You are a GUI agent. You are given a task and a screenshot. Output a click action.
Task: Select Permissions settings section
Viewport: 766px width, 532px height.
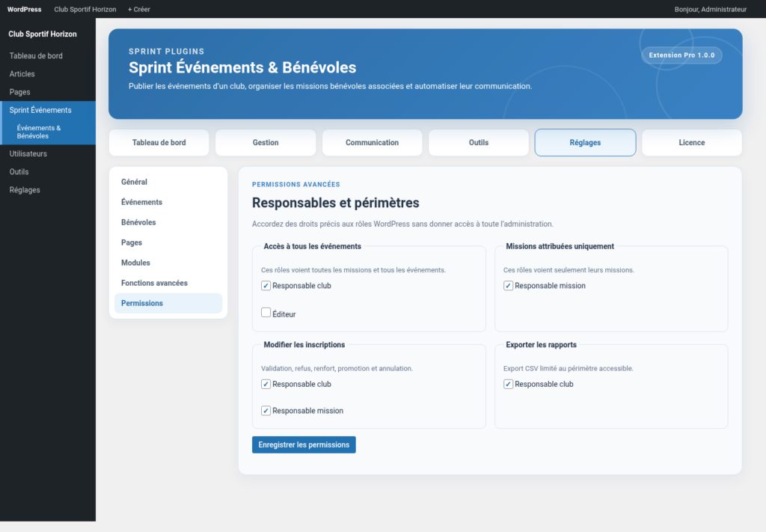(168, 303)
